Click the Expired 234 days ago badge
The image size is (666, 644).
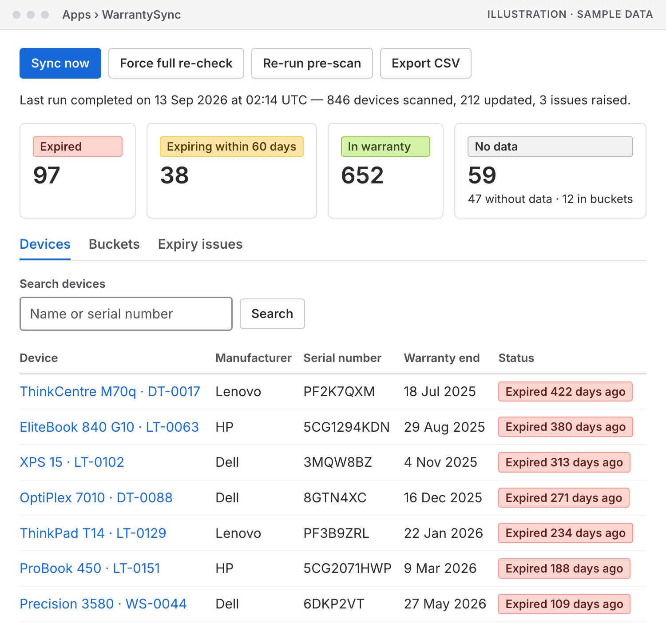click(566, 533)
